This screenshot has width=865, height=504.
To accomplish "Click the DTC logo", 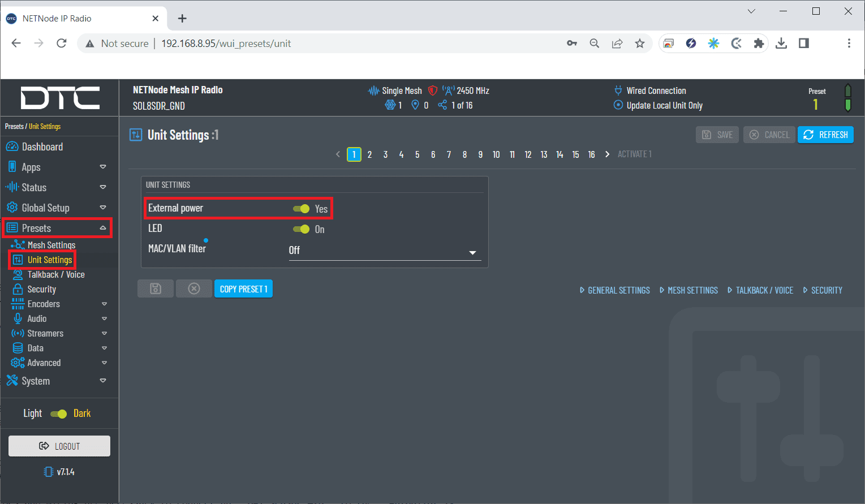I will (60, 98).
